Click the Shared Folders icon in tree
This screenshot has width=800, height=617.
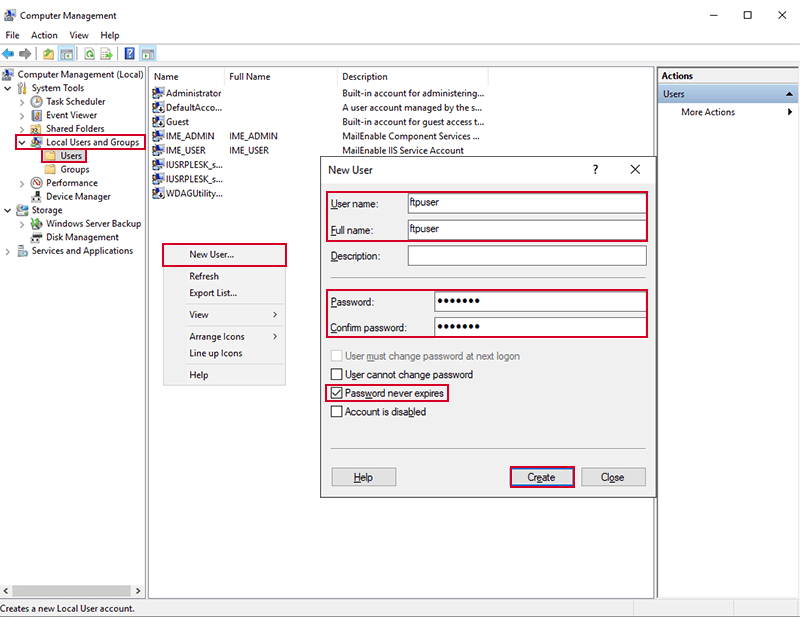(36, 129)
